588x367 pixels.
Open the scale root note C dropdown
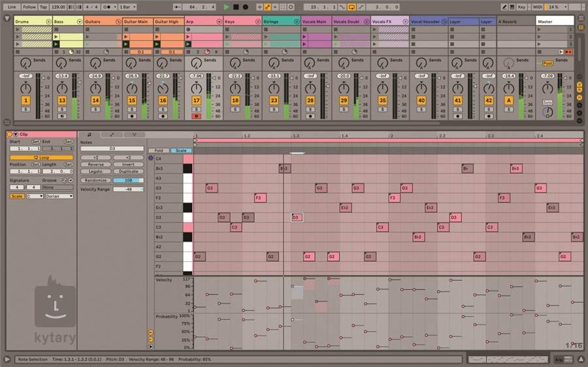pyautogui.click(x=35, y=196)
